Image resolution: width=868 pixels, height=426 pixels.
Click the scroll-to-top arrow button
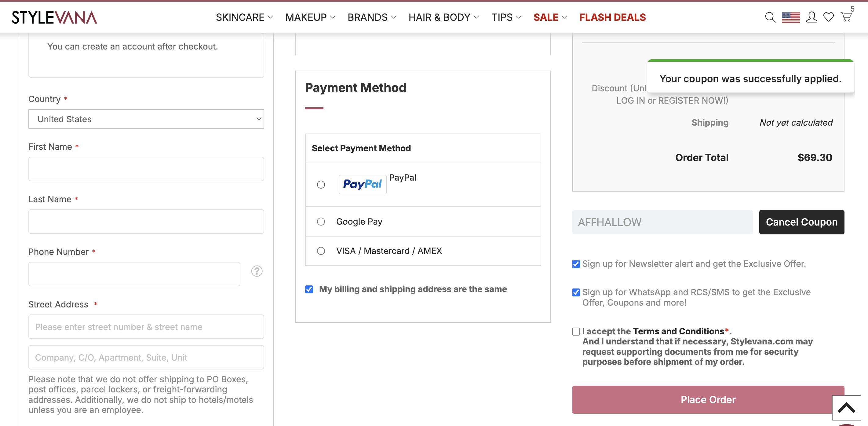[846, 408]
